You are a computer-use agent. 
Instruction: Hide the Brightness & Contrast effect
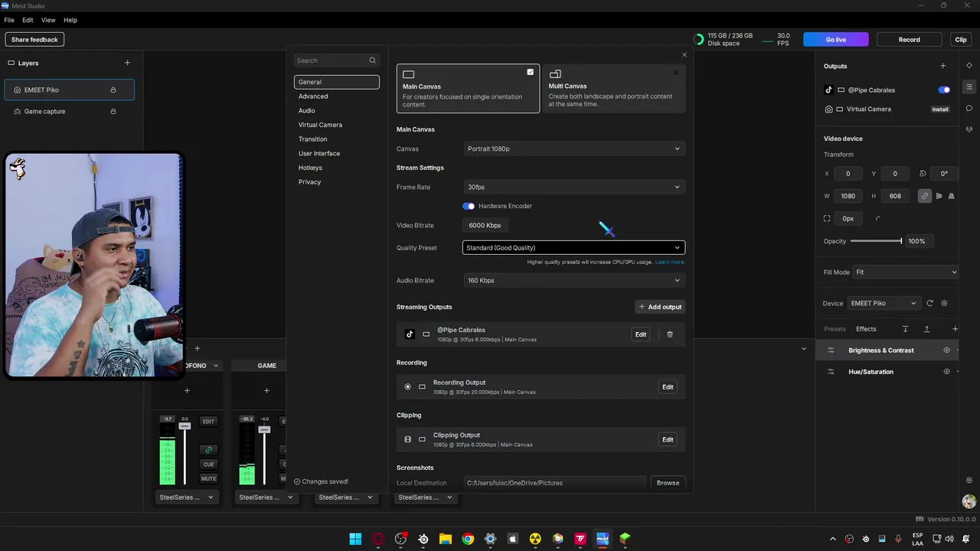(946, 350)
